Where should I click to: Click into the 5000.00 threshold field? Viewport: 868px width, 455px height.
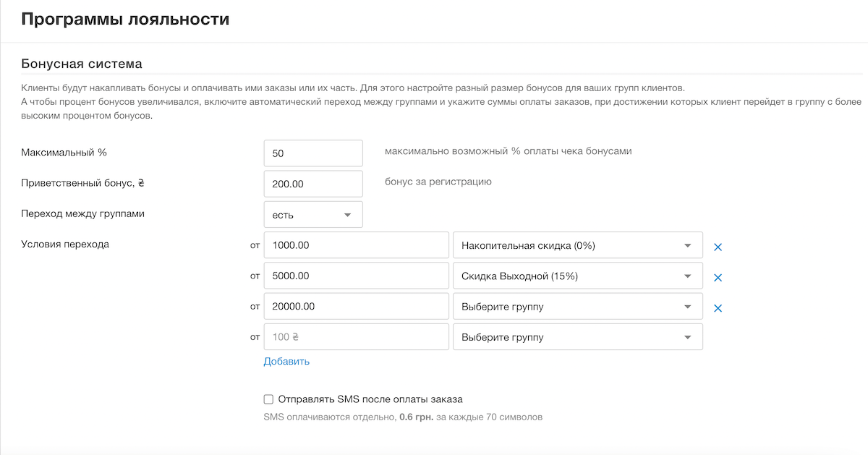(x=356, y=276)
